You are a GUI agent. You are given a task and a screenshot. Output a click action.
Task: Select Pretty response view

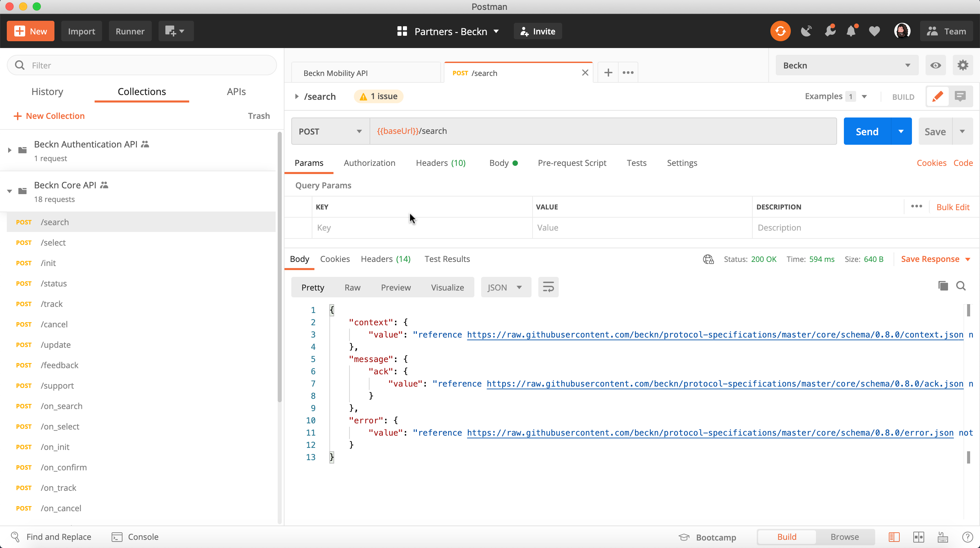click(313, 287)
